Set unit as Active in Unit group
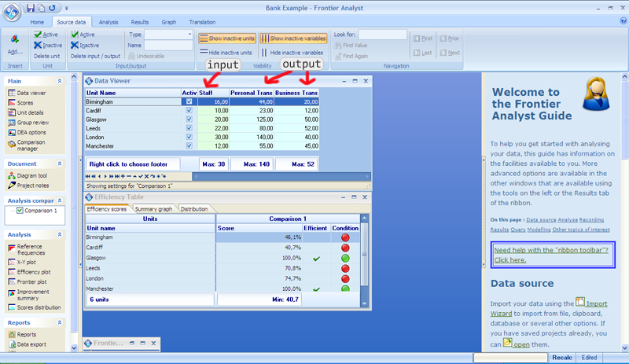 tap(46, 35)
